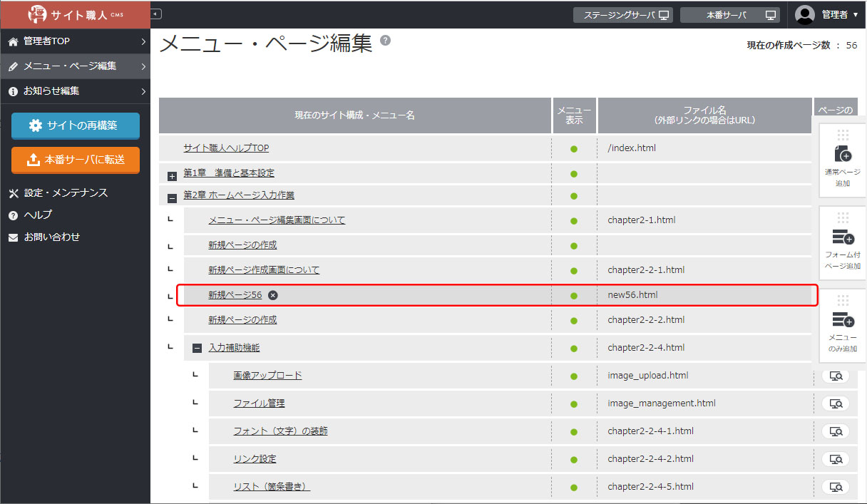The width and height of the screenshot is (867, 504).
Task: Open 管理者TOP in the sidebar
Action: [75, 41]
